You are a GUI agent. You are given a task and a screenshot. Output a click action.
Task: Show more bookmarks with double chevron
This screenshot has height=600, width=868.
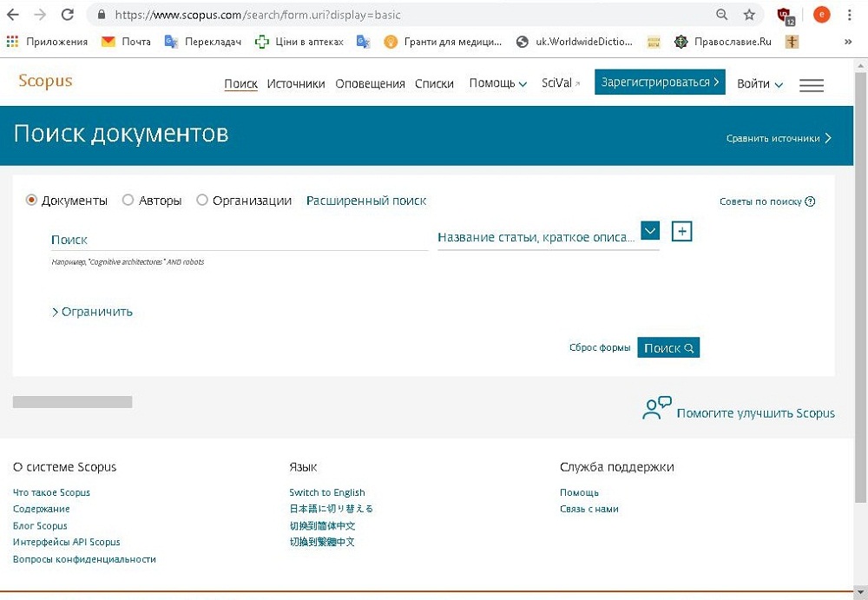847,42
